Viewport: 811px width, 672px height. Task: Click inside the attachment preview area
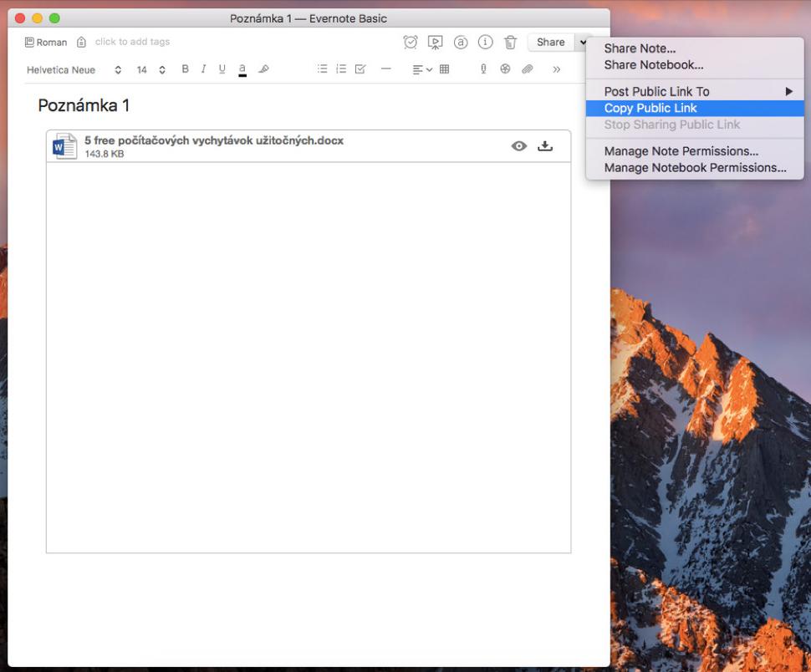click(x=309, y=357)
